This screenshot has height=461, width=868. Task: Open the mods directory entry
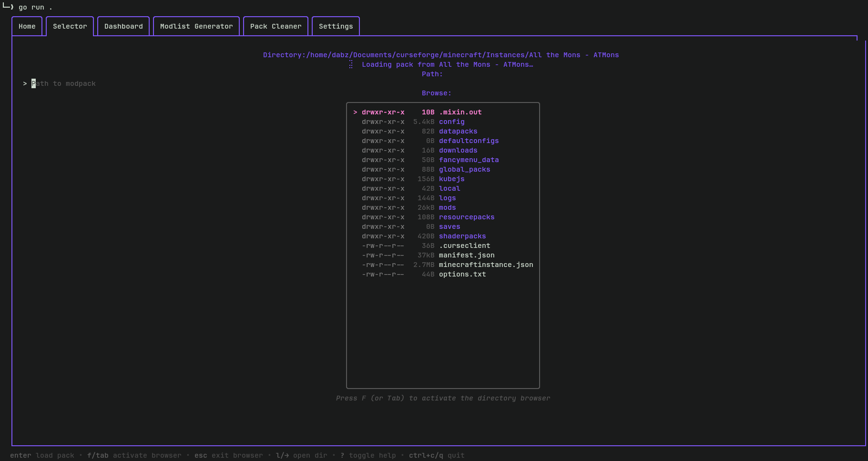[443, 207]
